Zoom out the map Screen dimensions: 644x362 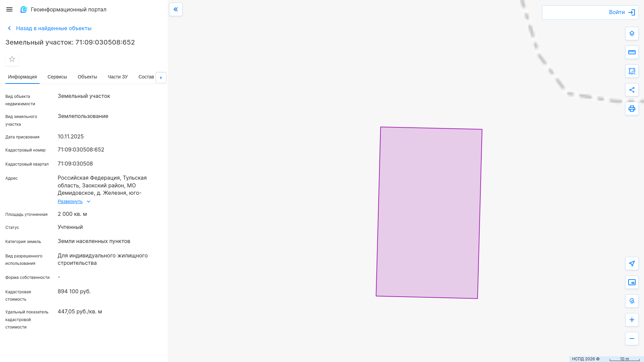point(632,339)
